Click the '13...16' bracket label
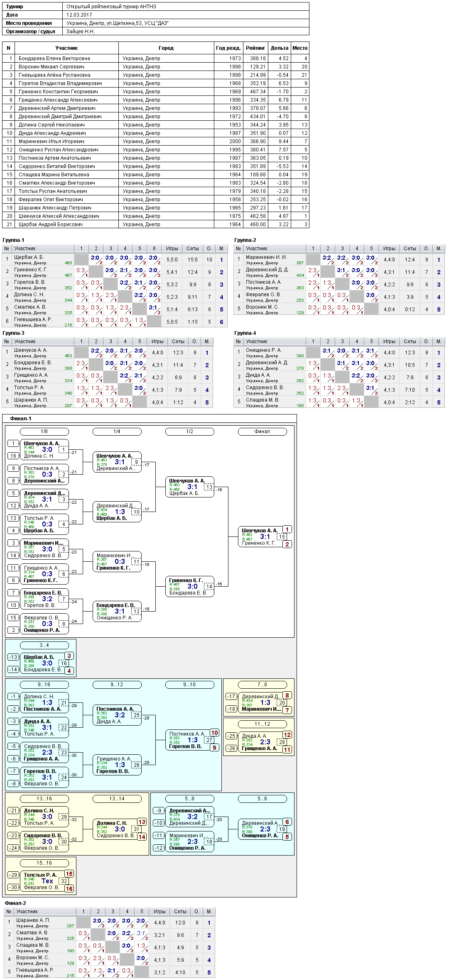 pyautogui.click(x=44, y=799)
